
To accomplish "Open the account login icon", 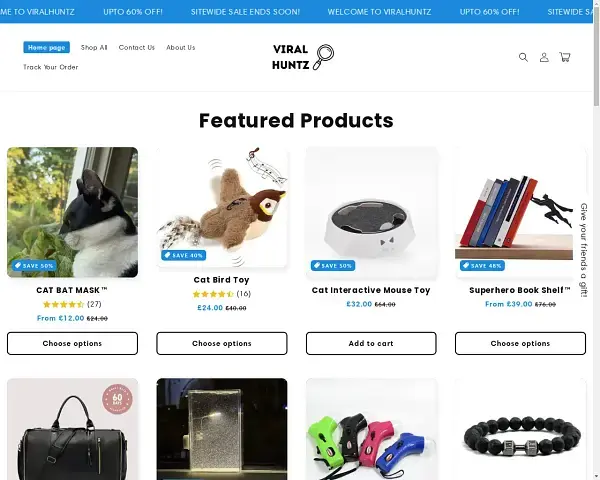I will click(x=544, y=57).
